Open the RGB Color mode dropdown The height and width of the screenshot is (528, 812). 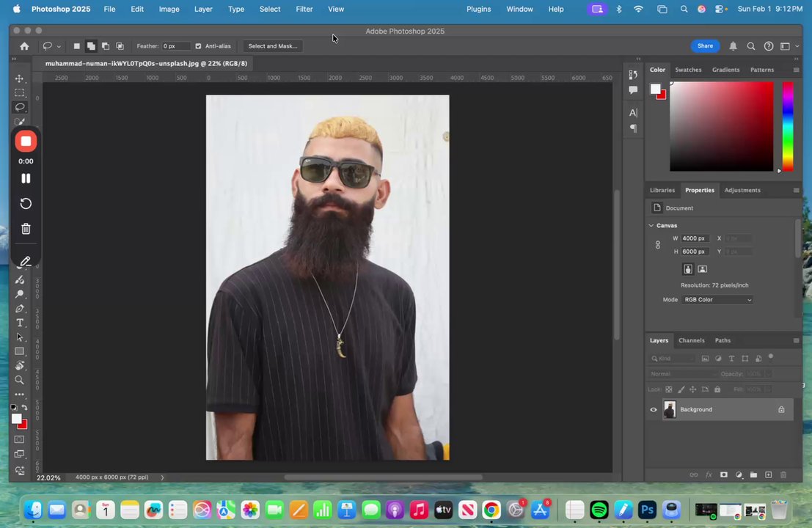pyautogui.click(x=717, y=300)
